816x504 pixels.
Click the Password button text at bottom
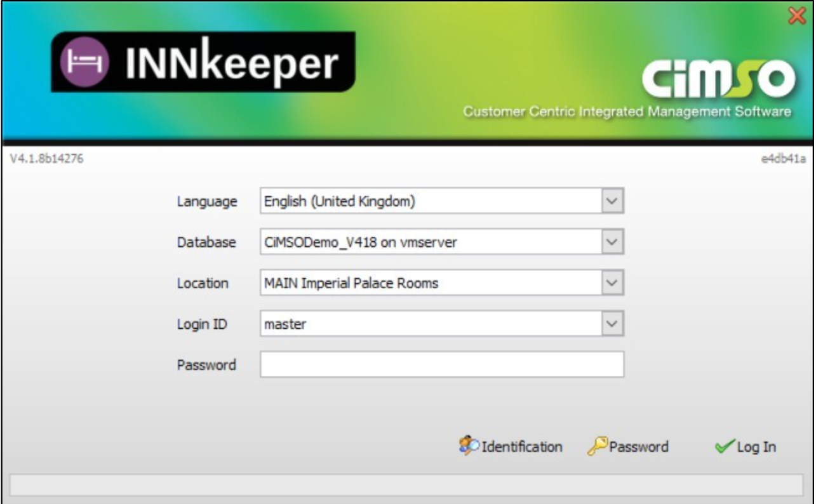639,447
